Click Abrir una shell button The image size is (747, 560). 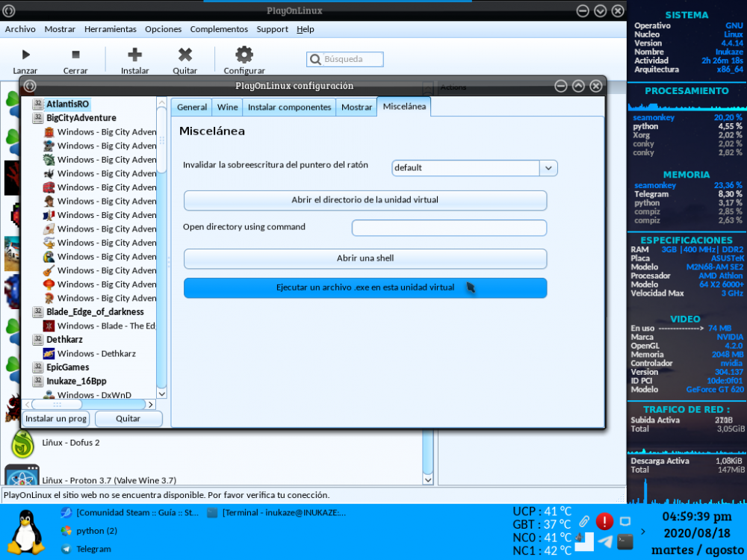click(x=365, y=258)
